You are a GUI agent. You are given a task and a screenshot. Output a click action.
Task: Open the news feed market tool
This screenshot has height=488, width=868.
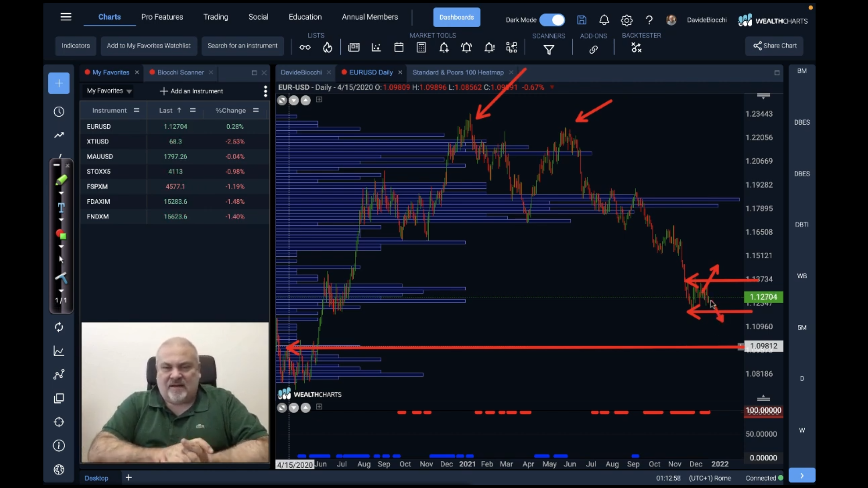click(354, 47)
